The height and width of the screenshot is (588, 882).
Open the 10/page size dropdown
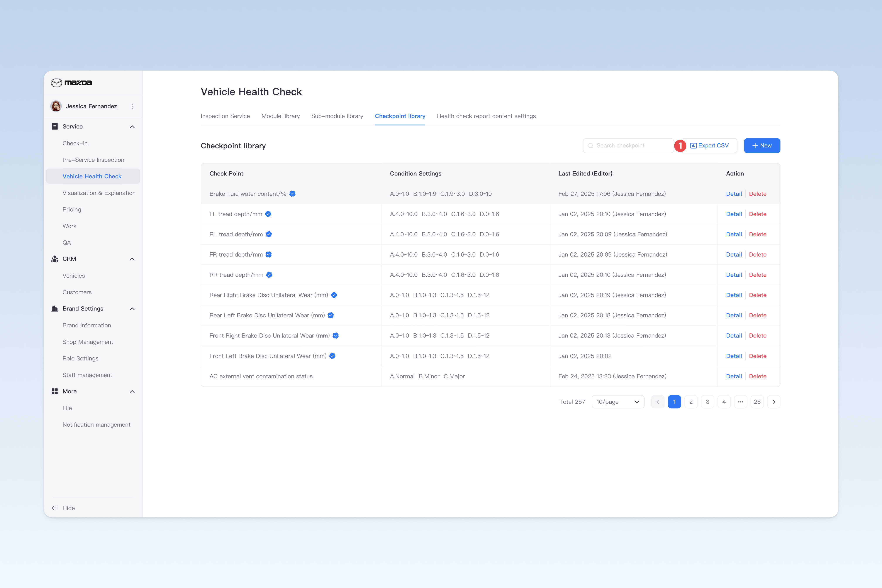coord(618,402)
